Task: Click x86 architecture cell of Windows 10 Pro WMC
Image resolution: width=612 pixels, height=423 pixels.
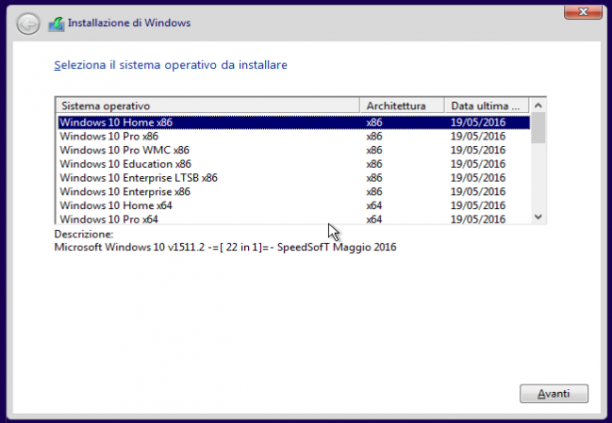Action: [374, 150]
